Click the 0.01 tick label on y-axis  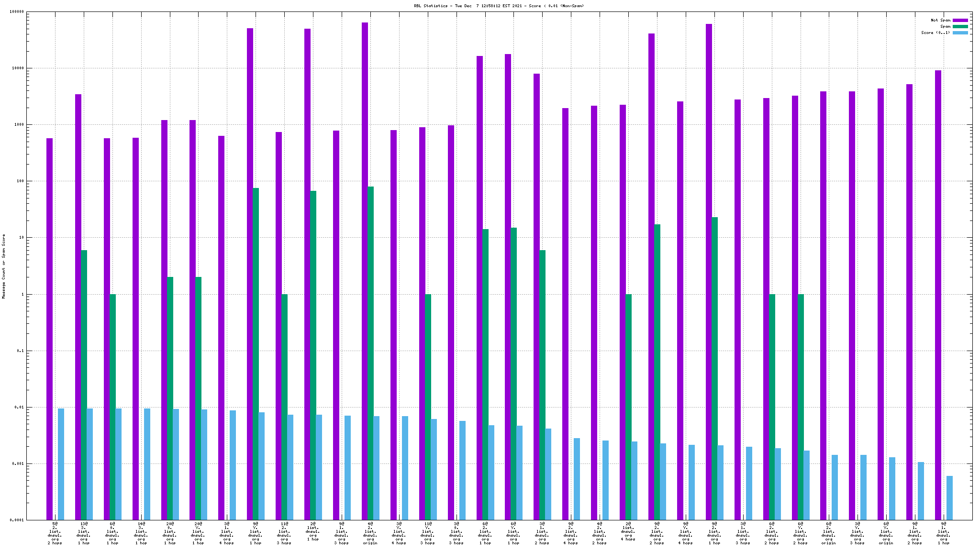18,408
